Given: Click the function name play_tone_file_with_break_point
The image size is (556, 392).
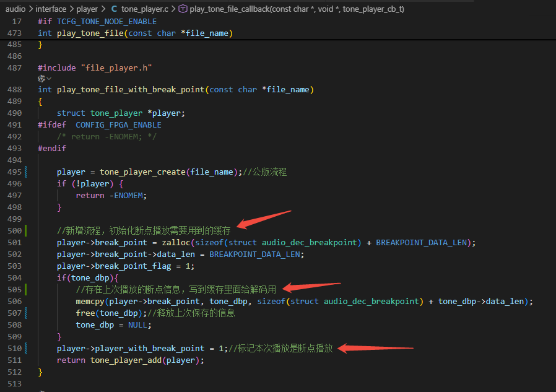Looking at the screenshot, I should tap(131, 89).
